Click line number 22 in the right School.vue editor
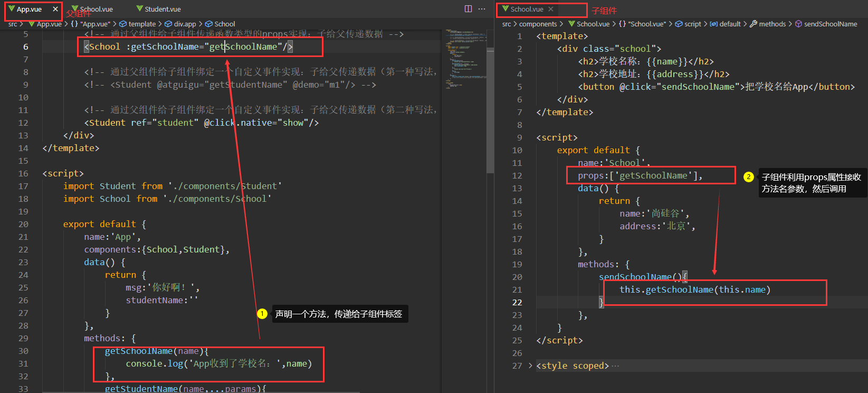 tap(517, 302)
